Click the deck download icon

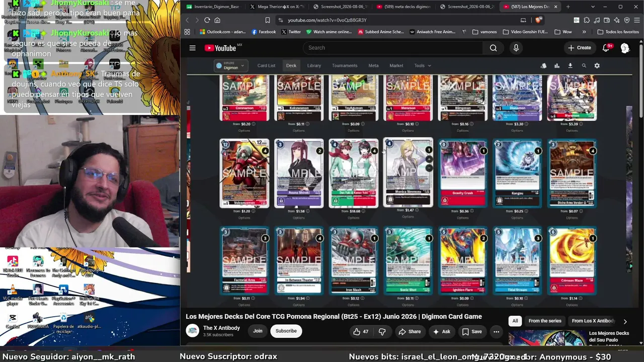pos(570,66)
